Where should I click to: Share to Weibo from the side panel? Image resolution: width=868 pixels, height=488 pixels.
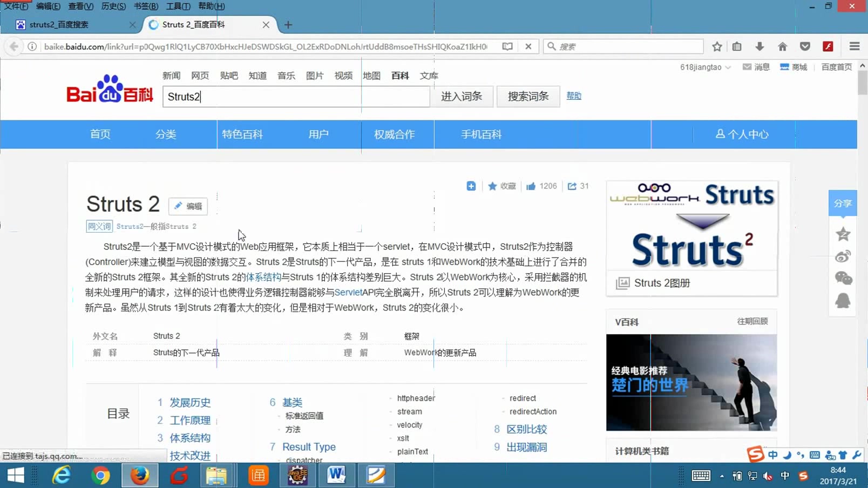843,256
